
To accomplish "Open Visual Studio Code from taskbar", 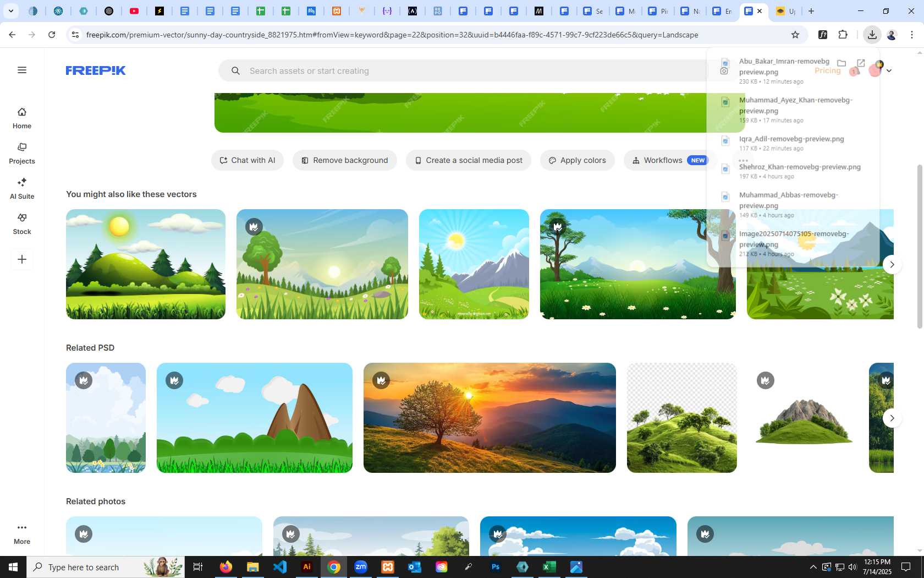I will pos(280,567).
